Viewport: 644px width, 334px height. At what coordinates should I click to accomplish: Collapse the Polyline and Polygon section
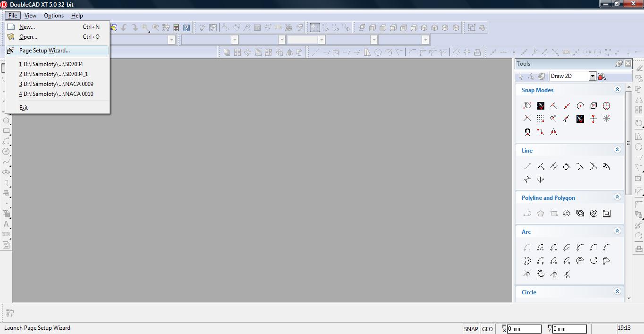tap(617, 197)
